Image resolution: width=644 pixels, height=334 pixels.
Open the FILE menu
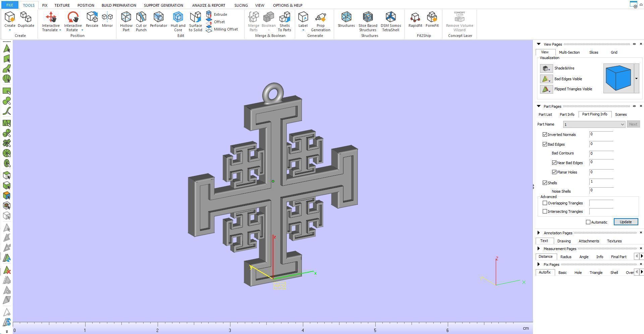coord(9,5)
